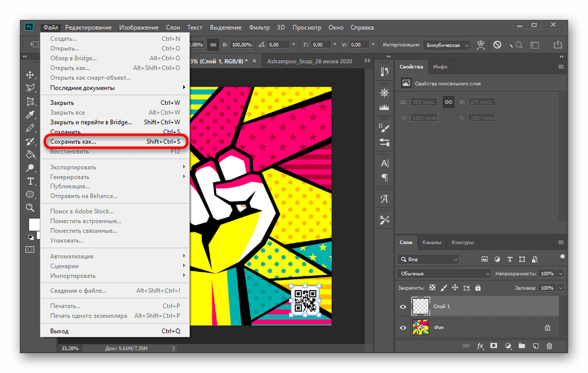Add a layer mask icon
The image size is (588, 373).
coord(494,346)
